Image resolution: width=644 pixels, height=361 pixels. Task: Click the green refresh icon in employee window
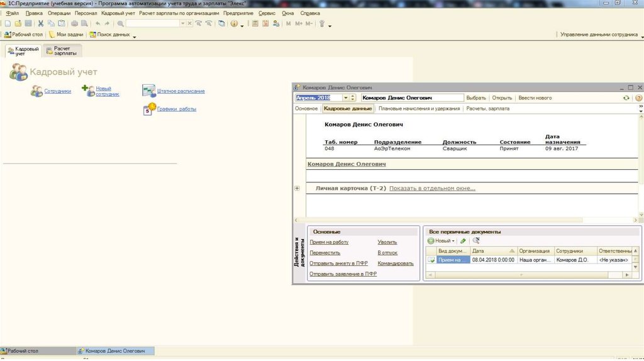click(626, 98)
